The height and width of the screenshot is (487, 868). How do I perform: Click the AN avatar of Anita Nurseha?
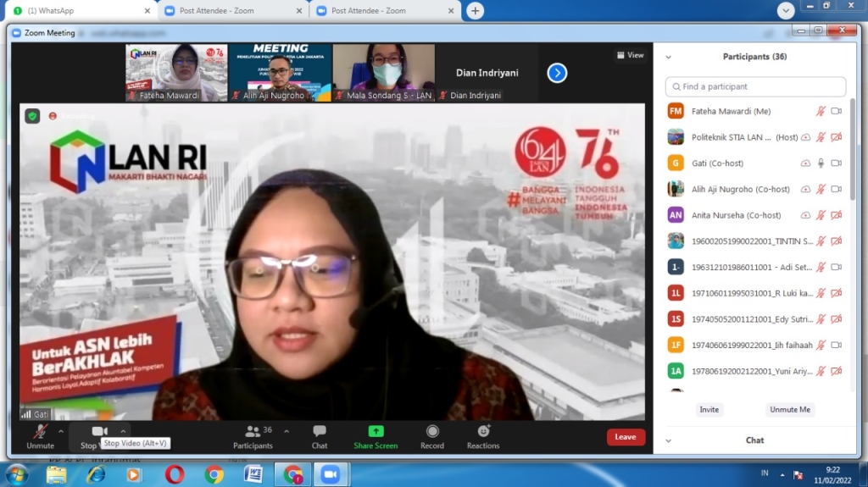[676, 215]
